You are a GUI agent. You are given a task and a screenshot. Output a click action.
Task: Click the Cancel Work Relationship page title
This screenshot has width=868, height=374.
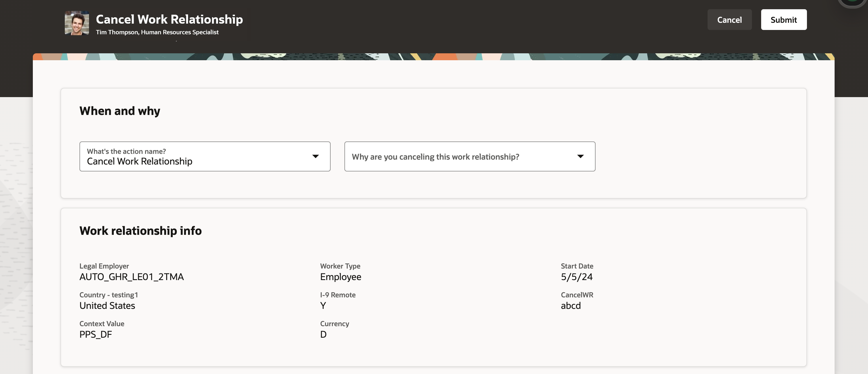169,19
